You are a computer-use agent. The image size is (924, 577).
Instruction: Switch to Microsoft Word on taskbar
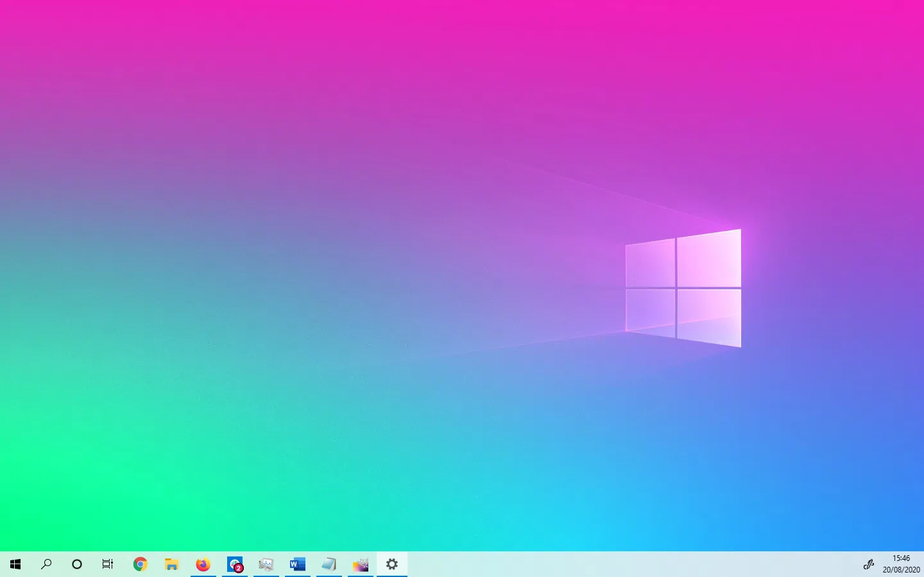[x=297, y=564]
